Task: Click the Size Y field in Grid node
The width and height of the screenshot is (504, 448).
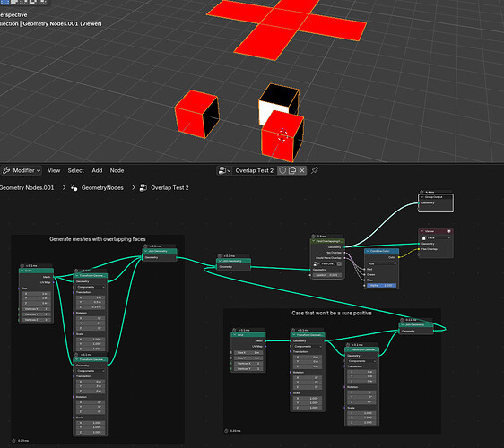Action: tap(248, 358)
